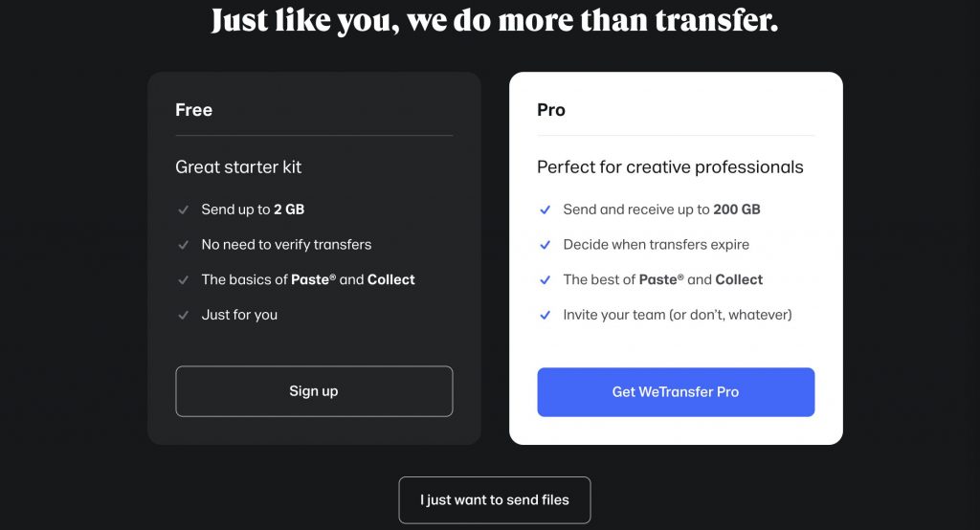Click the checkmark beside Send up to 2 GB

(183, 210)
